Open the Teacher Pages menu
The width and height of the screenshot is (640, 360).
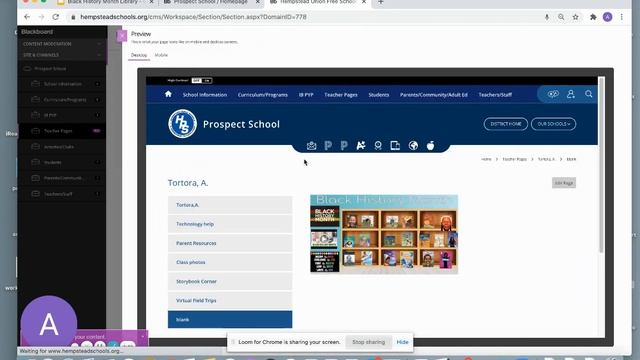pyautogui.click(x=341, y=95)
